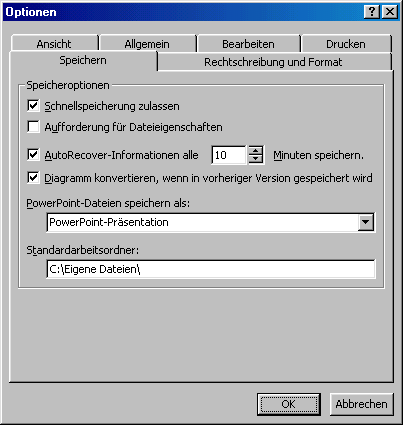The image size is (403, 425).
Task: Select the Speichern tab
Action: click(x=83, y=60)
